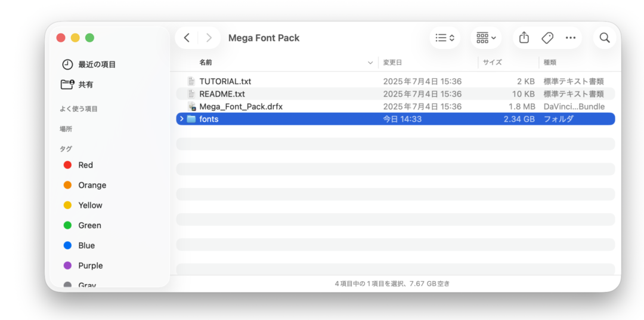Click the フォルダ kind cell
This screenshot has width=644, height=320.
click(559, 119)
